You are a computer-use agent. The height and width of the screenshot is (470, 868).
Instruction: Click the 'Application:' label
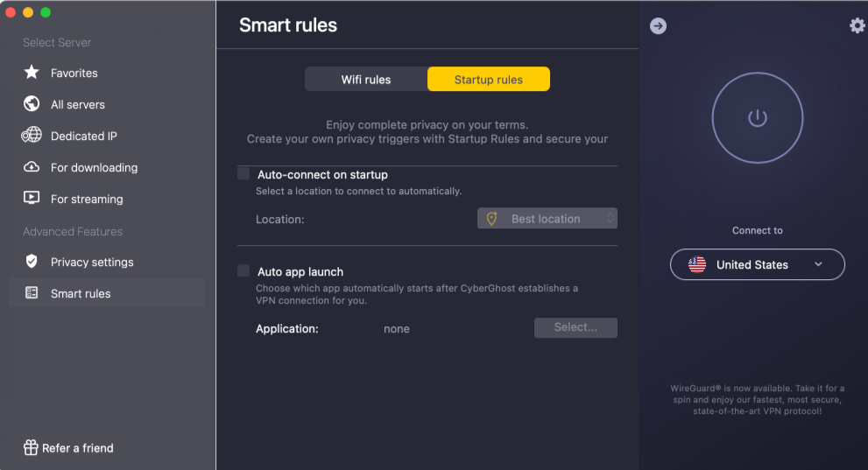[x=286, y=328]
